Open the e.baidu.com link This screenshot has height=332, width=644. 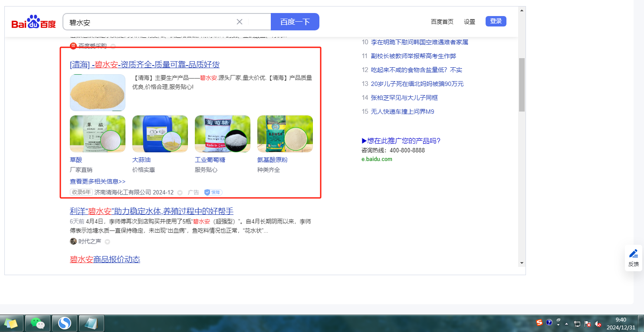377,159
